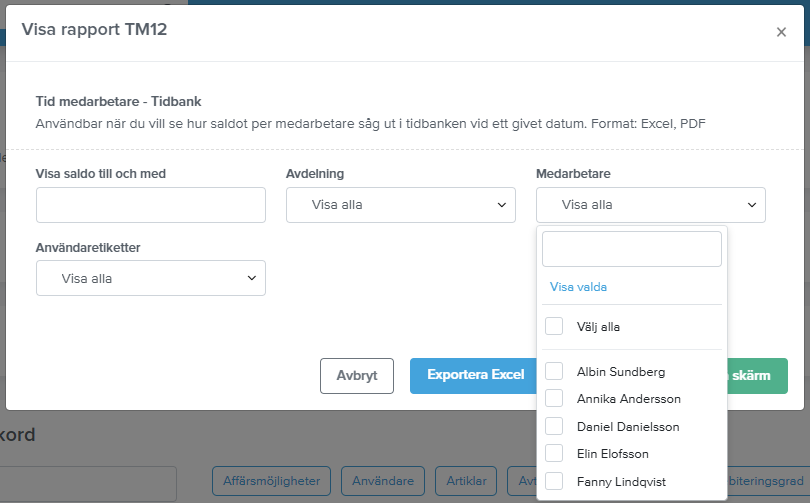
Task: Click the Avbryt button
Action: click(x=357, y=376)
